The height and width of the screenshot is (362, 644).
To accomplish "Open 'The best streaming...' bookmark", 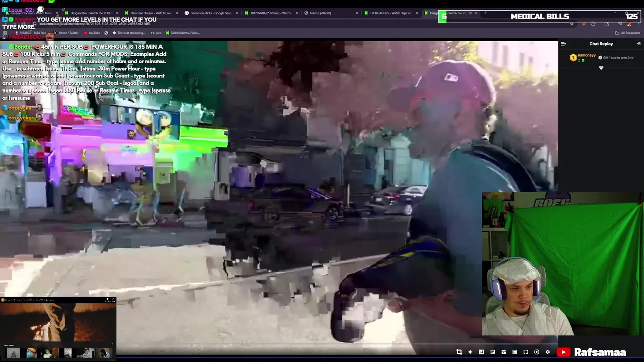I will click(x=128, y=33).
